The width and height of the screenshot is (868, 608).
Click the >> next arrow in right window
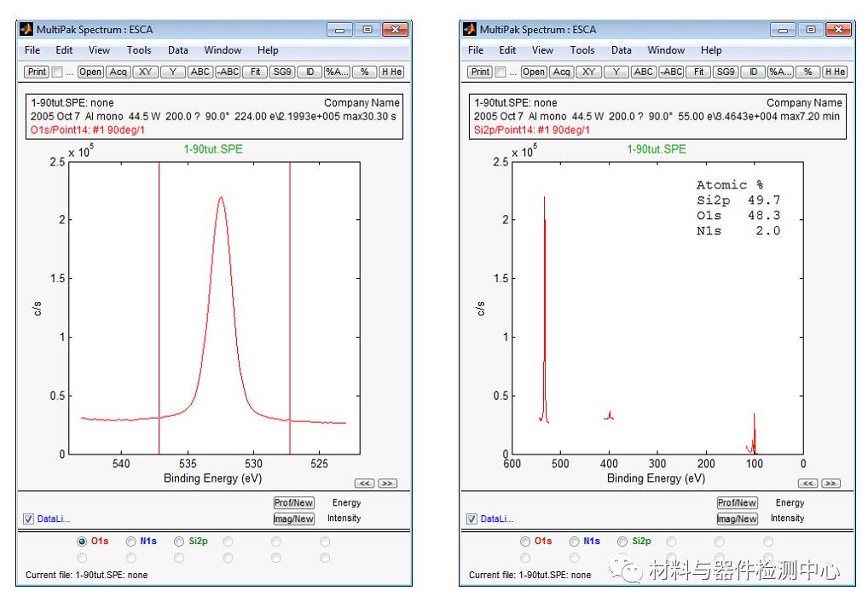[831, 484]
